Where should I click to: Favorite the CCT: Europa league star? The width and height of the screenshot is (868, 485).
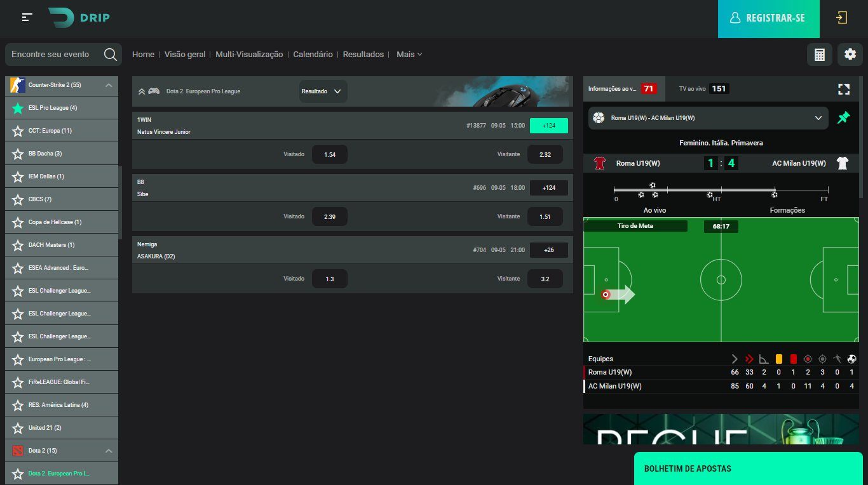click(18, 131)
